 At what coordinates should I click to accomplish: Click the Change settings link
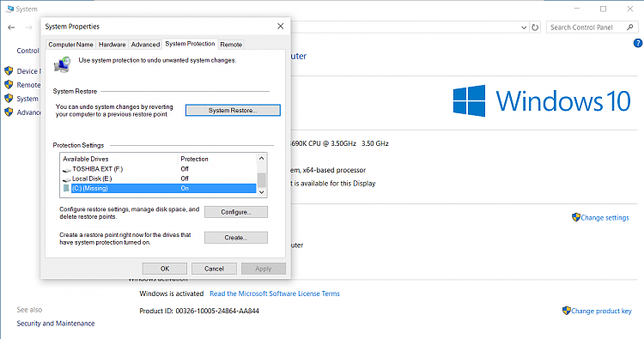click(605, 218)
